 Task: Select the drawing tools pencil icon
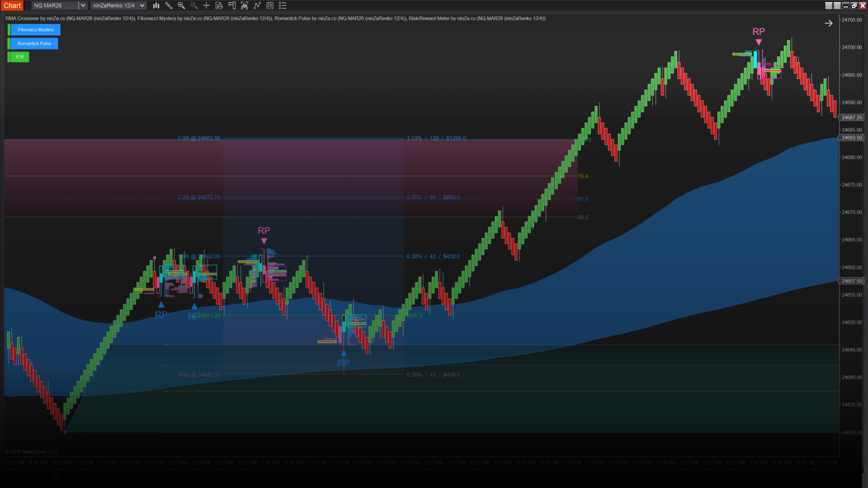169,5
